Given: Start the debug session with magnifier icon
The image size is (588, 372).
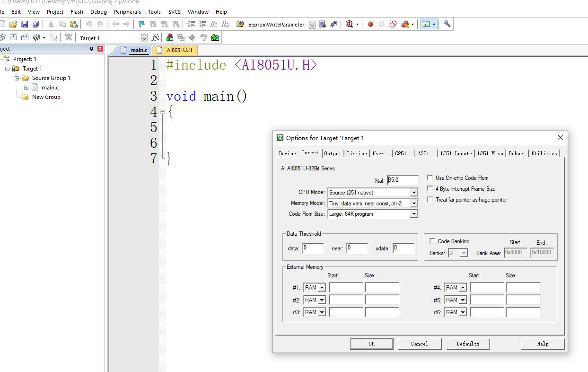Looking at the screenshot, I should [x=350, y=24].
